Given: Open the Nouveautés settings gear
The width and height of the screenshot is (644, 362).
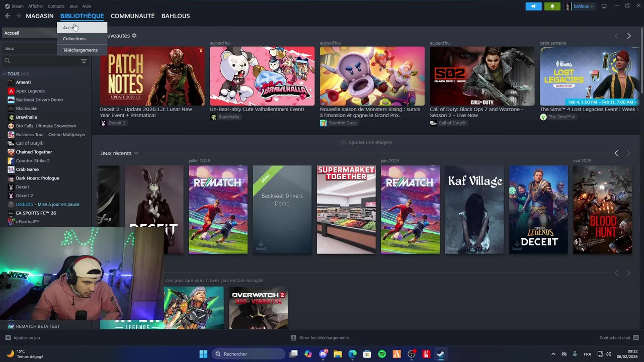Looking at the screenshot, I should coord(134,36).
